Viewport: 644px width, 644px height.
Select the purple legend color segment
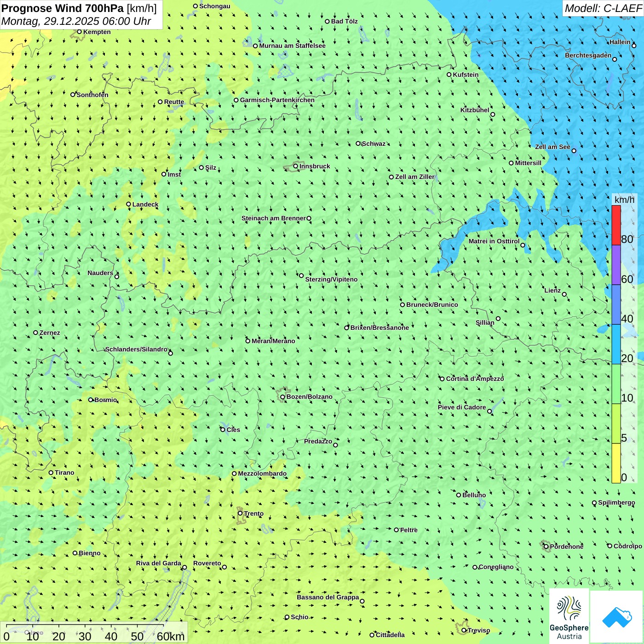tap(616, 265)
